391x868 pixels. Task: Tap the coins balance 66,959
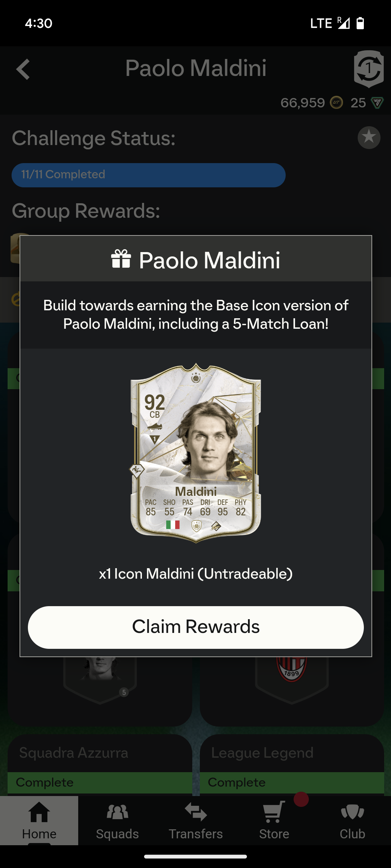303,103
